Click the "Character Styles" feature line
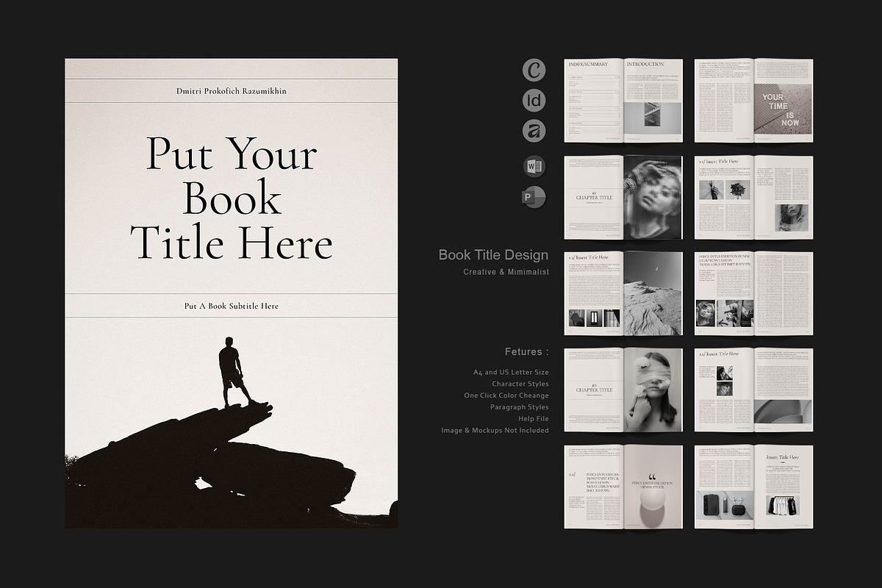This screenshot has height=588, width=882. click(x=520, y=384)
